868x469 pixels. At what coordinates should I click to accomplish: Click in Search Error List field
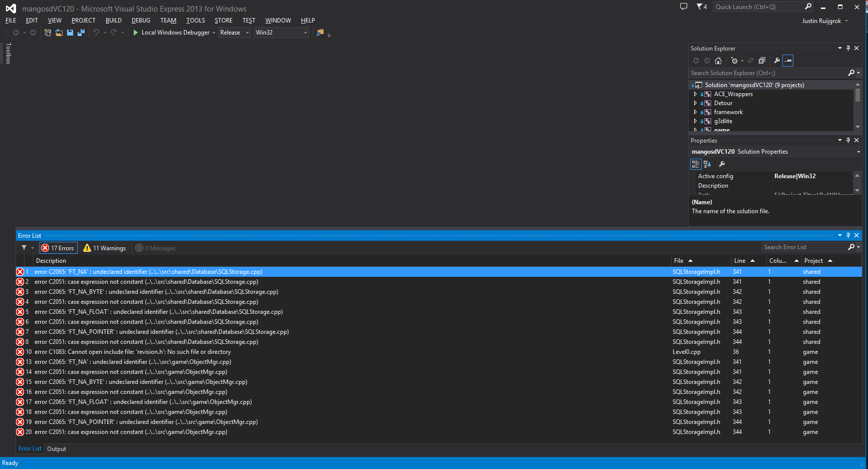click(x=804, y=247)
